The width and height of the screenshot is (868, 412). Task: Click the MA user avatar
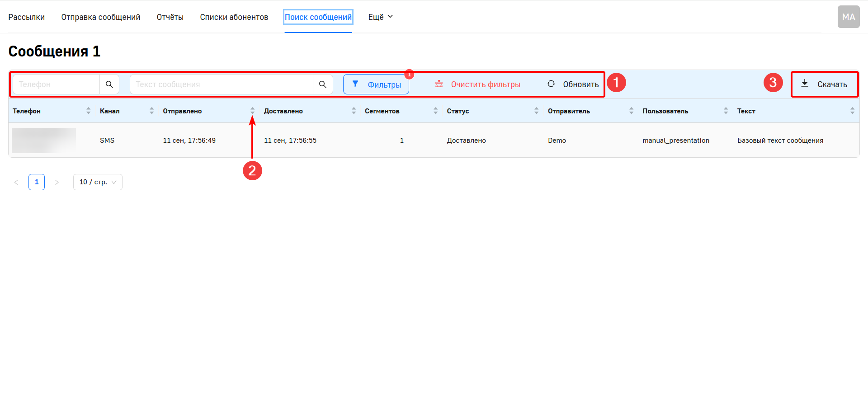(848, 17)
